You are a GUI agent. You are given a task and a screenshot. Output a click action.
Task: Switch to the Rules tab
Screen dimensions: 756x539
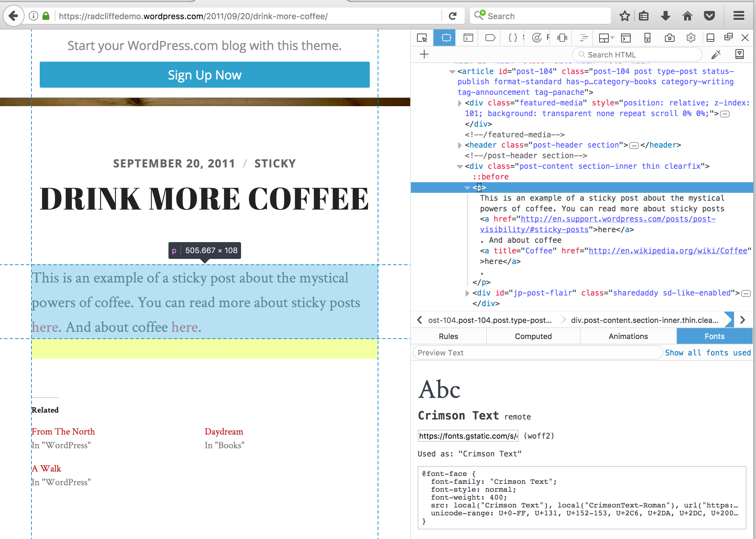coord(448,336)
